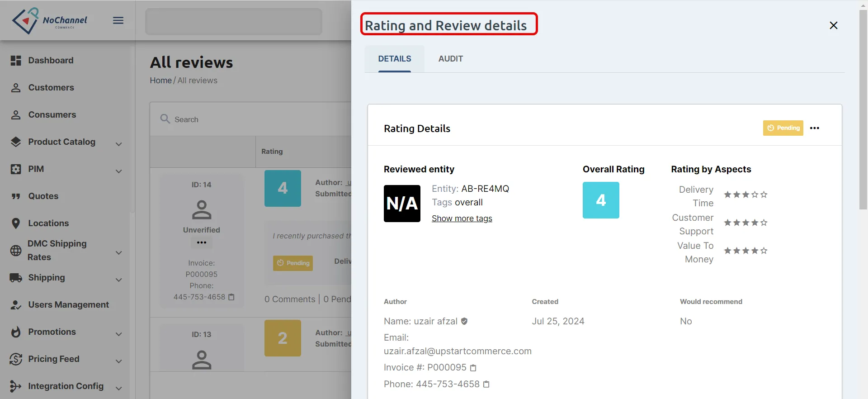Toggle the hamburger sidebar menu

point(118,20)
